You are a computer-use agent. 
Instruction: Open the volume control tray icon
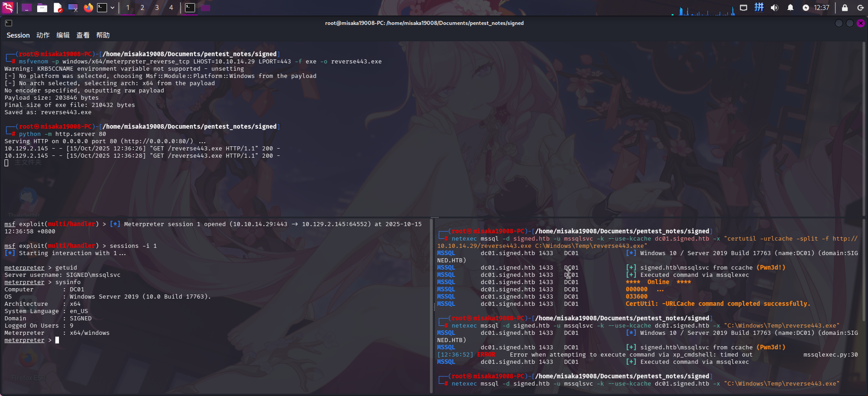[774, 8]
